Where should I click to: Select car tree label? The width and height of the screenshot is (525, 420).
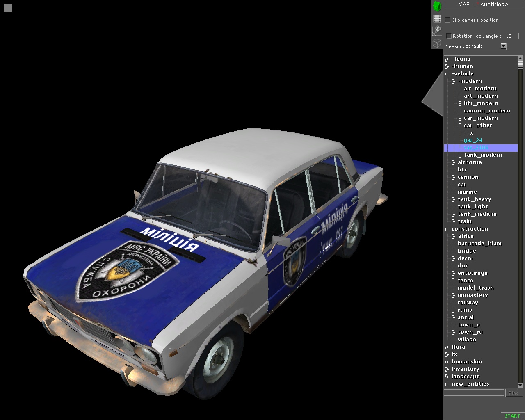coord(462,185)
